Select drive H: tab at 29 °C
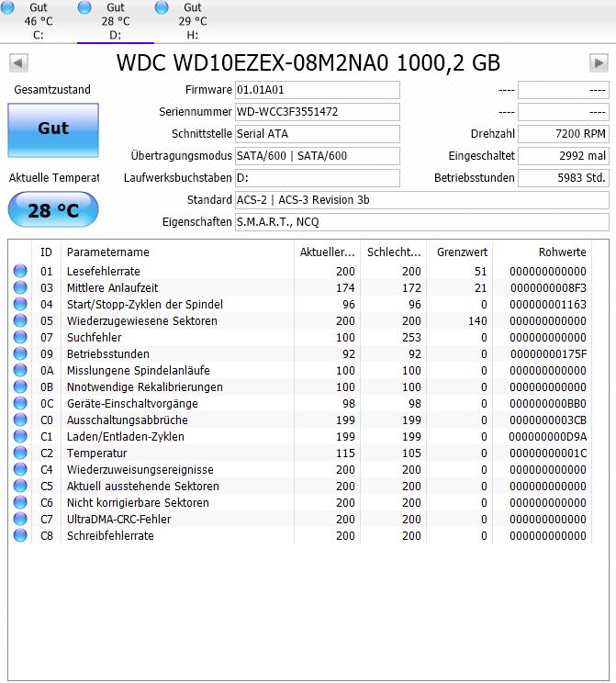616x683 pixels. (193, 21)
